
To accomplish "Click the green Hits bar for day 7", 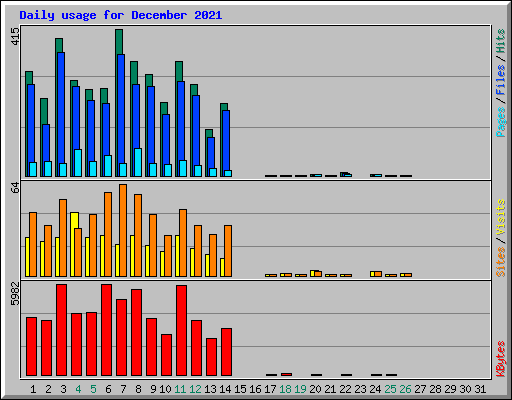I will (119, 41).
